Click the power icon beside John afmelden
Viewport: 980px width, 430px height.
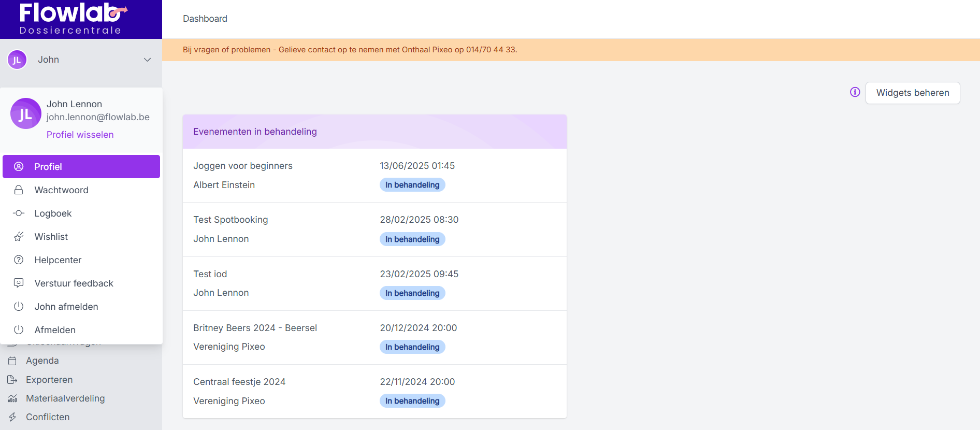coord(19,307)
